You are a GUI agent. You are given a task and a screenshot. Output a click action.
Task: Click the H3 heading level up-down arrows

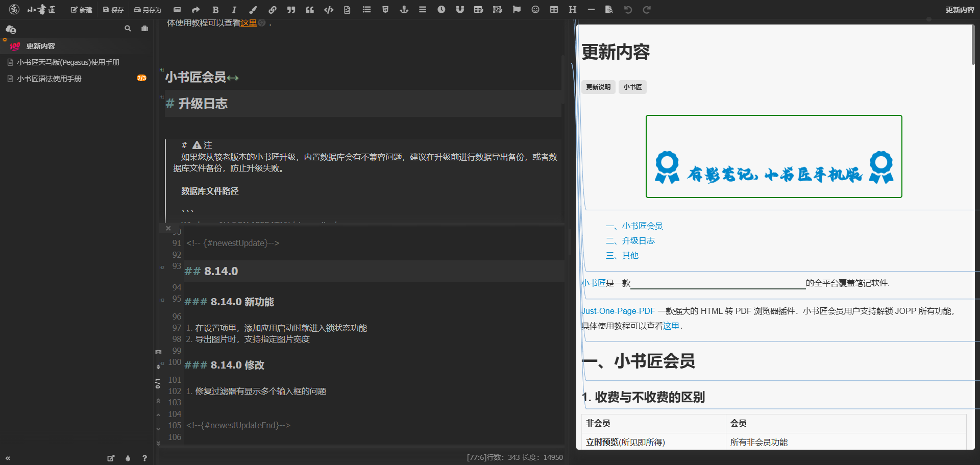click(158, 366)
